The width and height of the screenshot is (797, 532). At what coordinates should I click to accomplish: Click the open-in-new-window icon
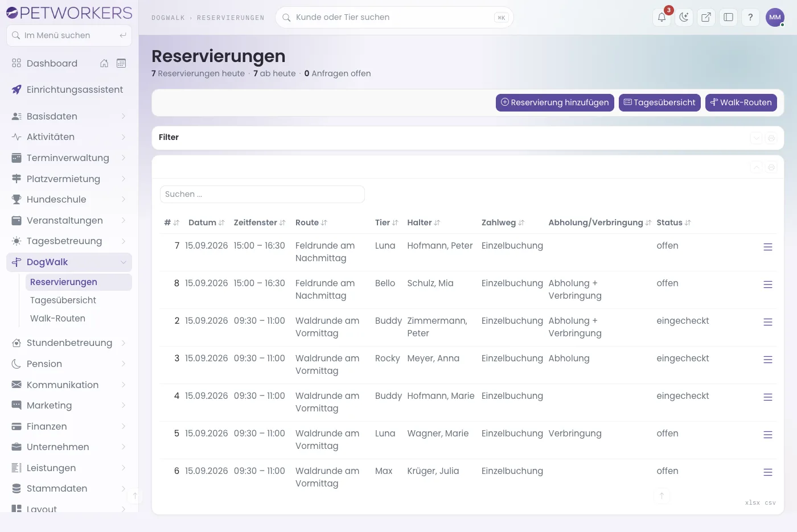click(706, 17)
